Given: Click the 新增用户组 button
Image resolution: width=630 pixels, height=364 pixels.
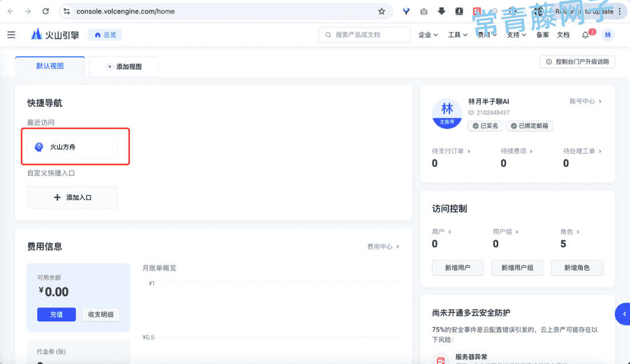Looking at the screenshot, I should [x=517, y=268].
